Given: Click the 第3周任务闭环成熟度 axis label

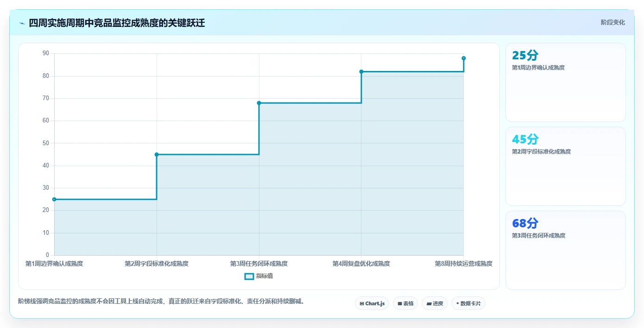Looking at the screenshot, I should point(259,264).
